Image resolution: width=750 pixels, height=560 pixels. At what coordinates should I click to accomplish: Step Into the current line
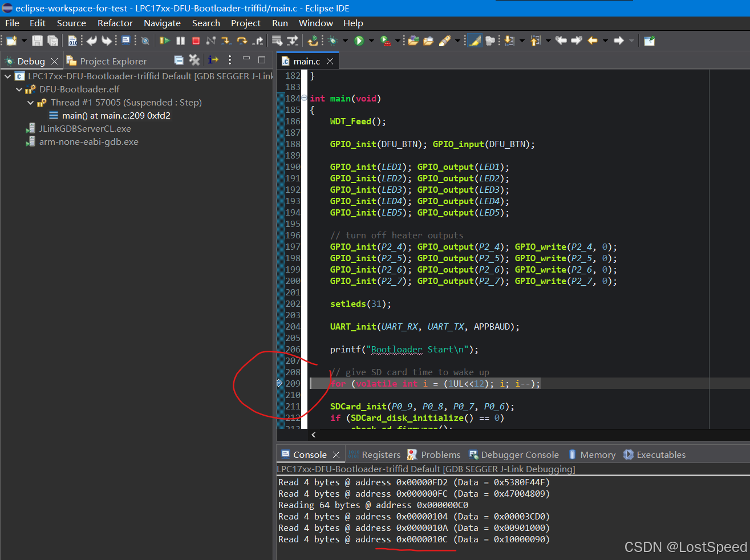pos(226,40)
